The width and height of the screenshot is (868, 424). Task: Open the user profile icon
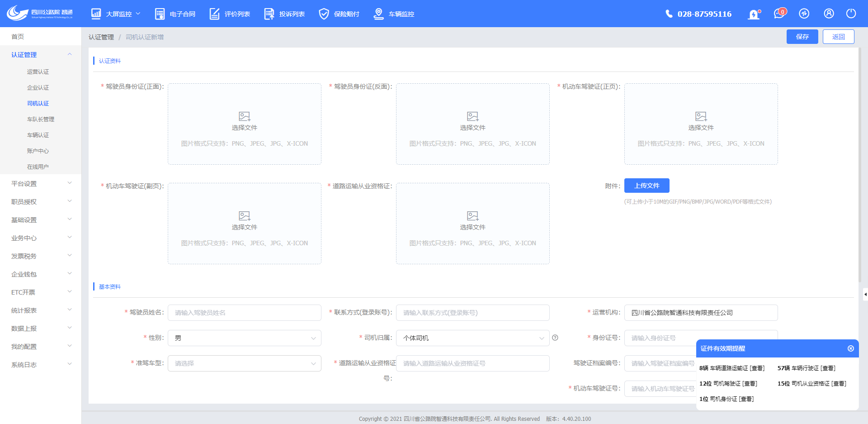pos(829,14)
